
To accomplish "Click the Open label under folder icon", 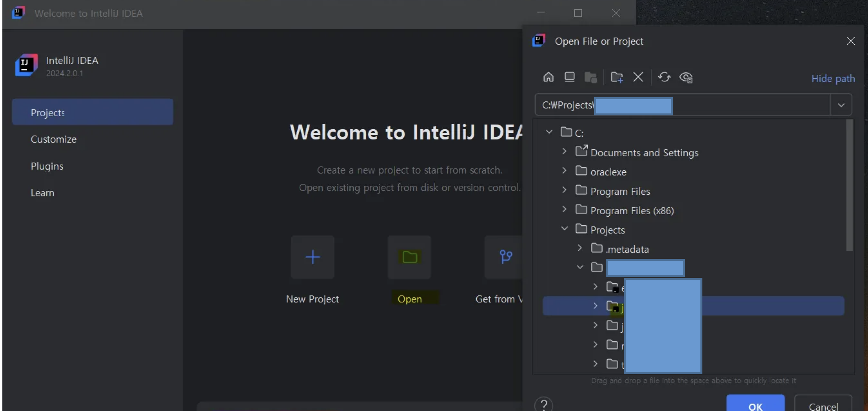I will click(409, 299).
